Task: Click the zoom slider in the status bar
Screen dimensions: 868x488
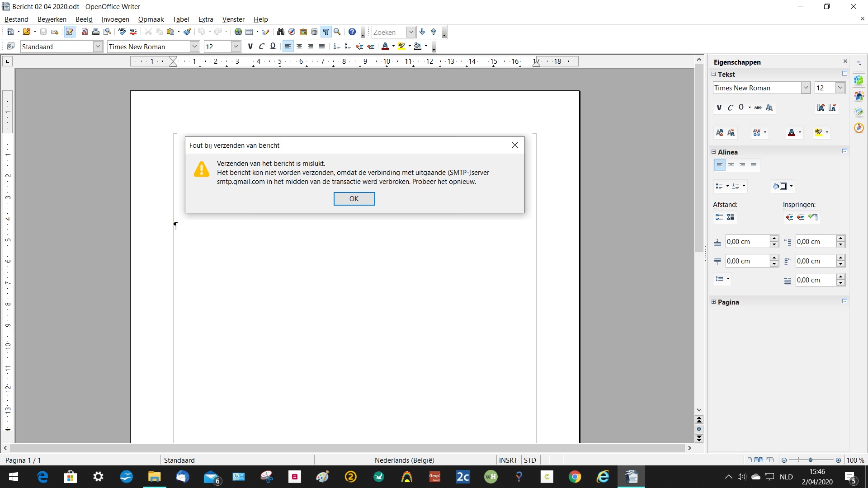Action: click(x=811, y=460)
